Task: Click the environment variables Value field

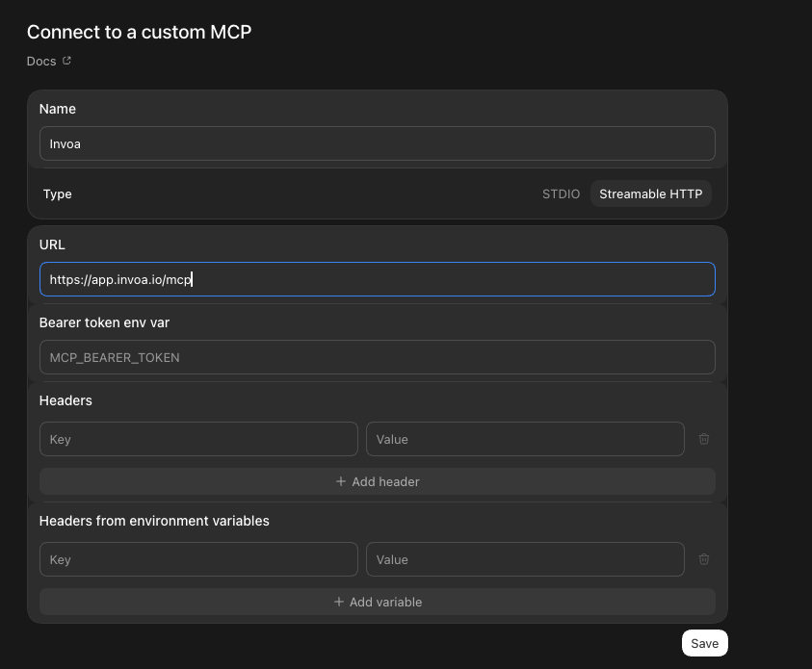Action: point(525,559)
